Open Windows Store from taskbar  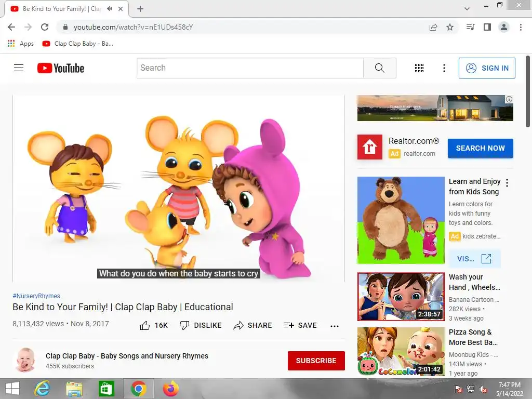106,389
